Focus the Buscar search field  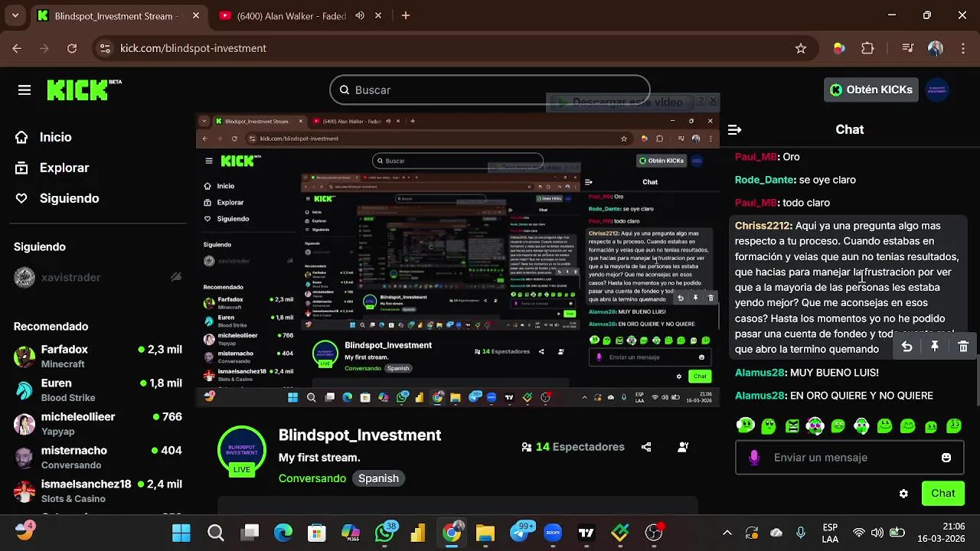click(x=490, y=90)
